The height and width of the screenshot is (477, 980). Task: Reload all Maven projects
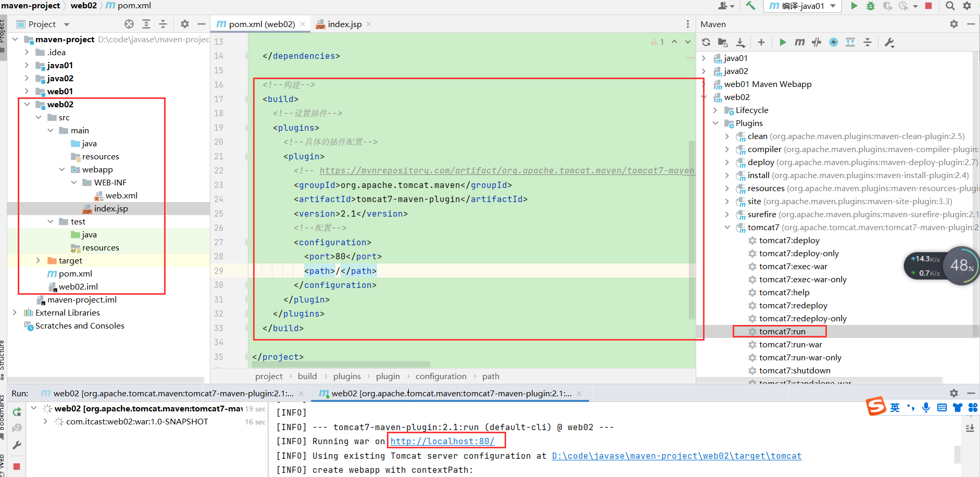[x=706, y=42]
